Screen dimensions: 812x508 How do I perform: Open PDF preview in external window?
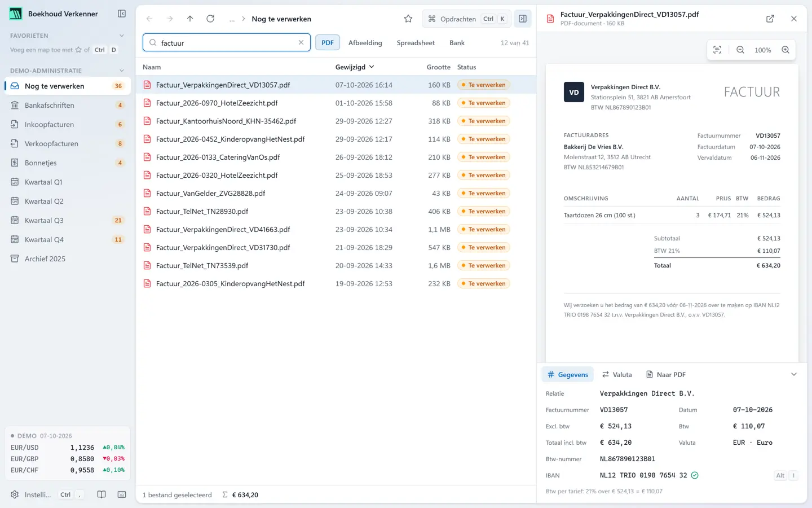pos(770,19)
